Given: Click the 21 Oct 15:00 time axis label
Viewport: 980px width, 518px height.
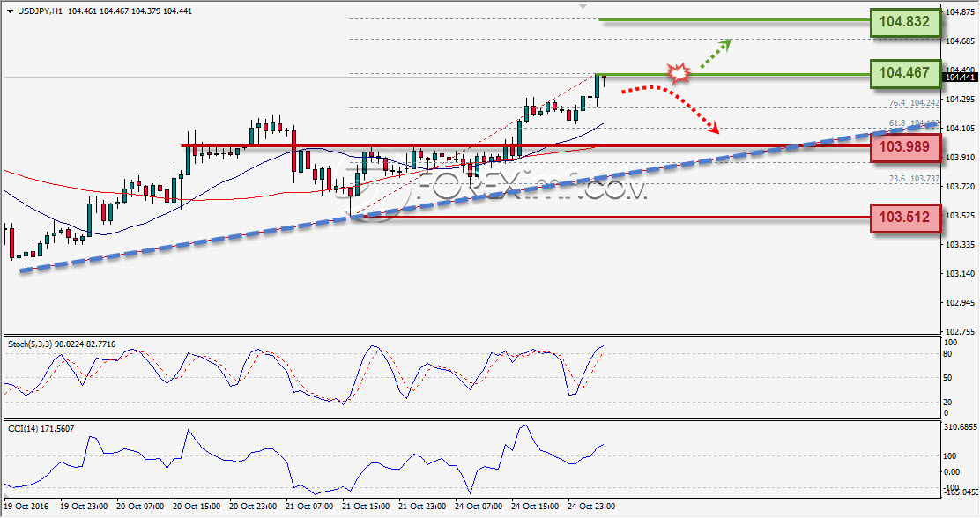Looking at the screenshot, I should [x=366, y=507].
